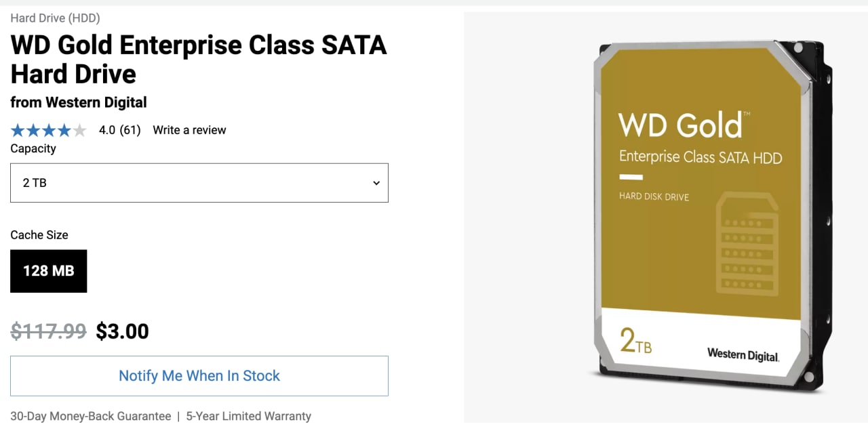Select the 128 MB cache size option
868x437 pixels.
point(48,271)
